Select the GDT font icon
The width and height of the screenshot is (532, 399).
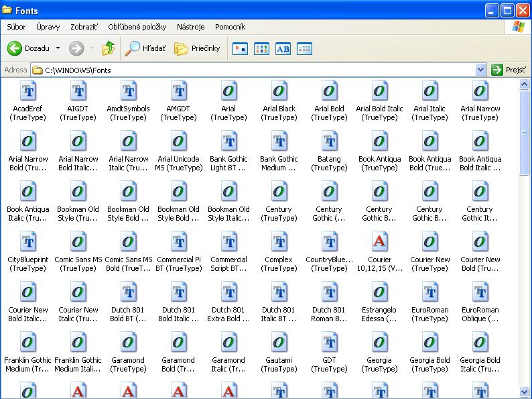click(330, 342)
